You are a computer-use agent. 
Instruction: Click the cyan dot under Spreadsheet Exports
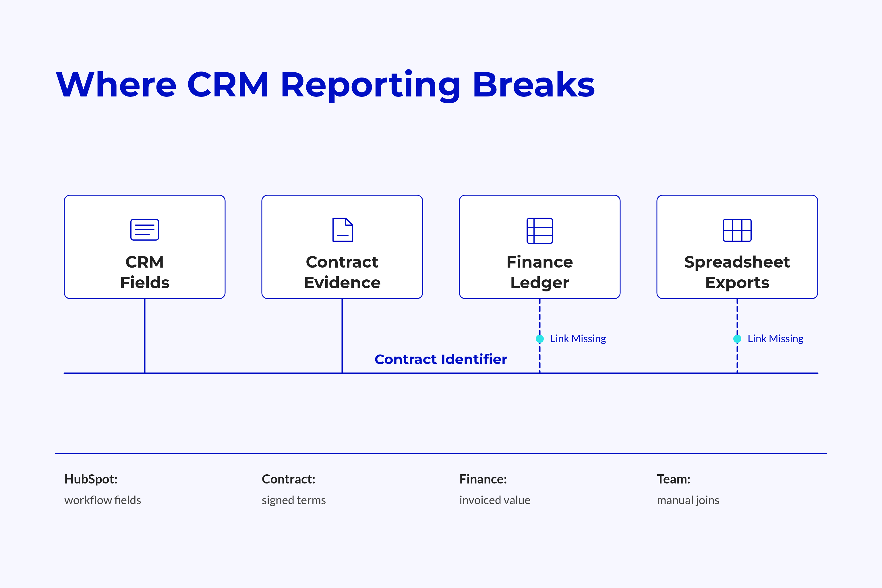(x=737, y=339)
